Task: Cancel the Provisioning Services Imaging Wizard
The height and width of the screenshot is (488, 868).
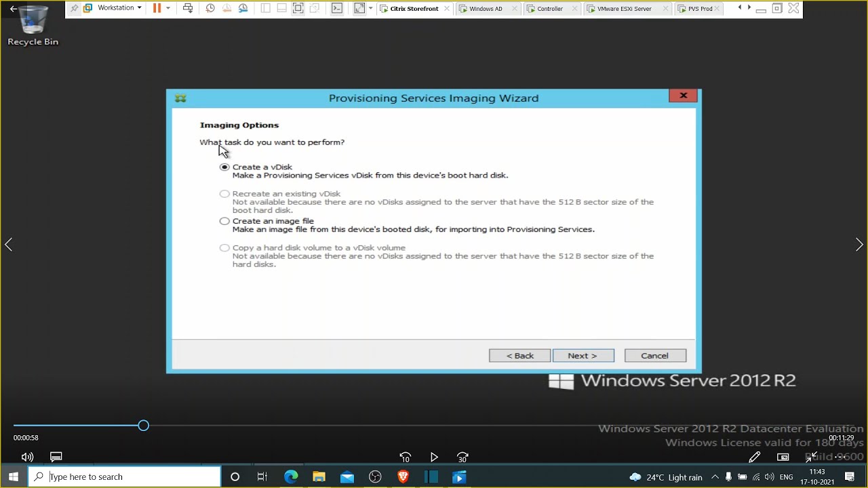Action: click(655, 356)
